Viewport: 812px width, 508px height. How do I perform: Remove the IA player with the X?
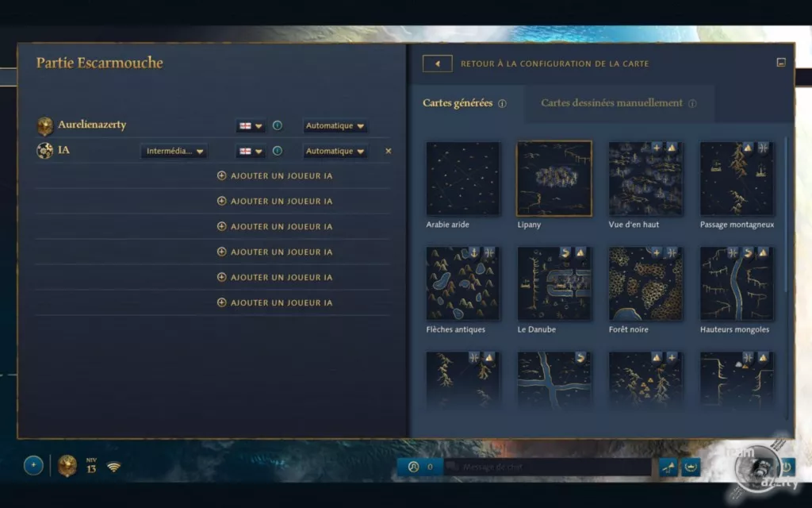389,152
